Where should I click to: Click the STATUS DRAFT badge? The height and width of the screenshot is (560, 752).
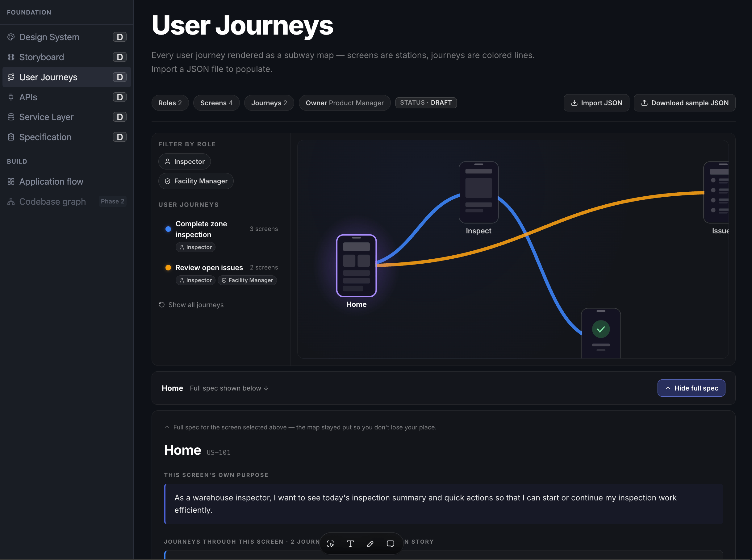pyautogui.click(x=426, y=102)
